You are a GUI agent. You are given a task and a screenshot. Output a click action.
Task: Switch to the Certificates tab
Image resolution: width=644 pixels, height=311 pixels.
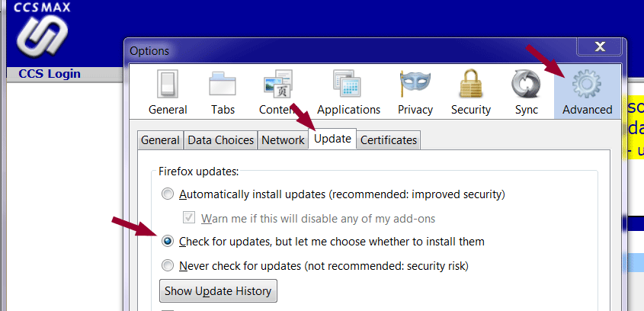389,140
